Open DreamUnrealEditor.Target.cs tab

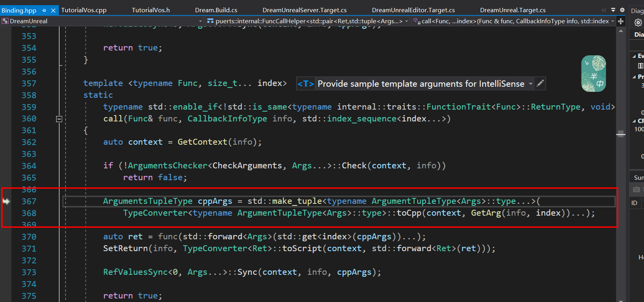pos(413,10)
